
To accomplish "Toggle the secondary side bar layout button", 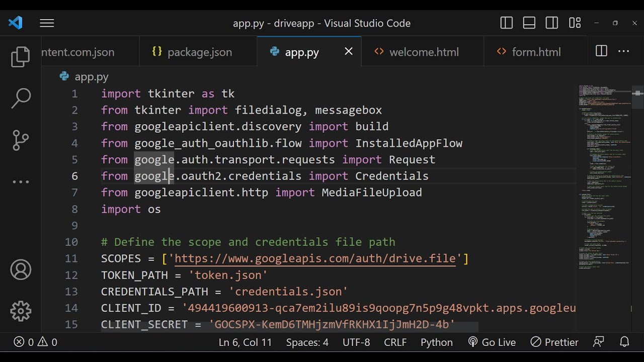I will tap(551, 23).
